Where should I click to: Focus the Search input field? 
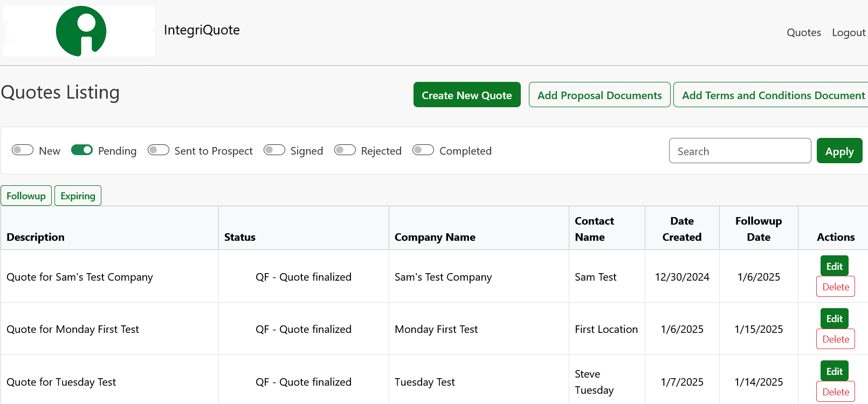[x=739, y=151]
